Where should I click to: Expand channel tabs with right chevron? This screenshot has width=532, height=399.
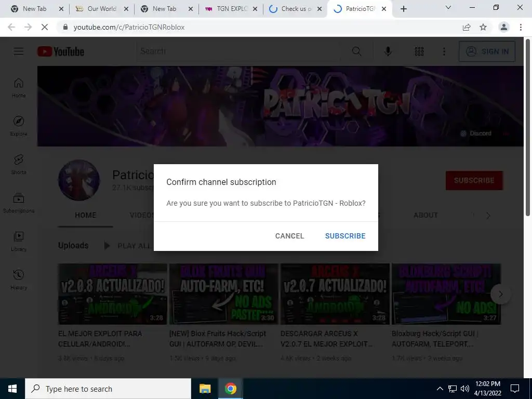[488, 216]
